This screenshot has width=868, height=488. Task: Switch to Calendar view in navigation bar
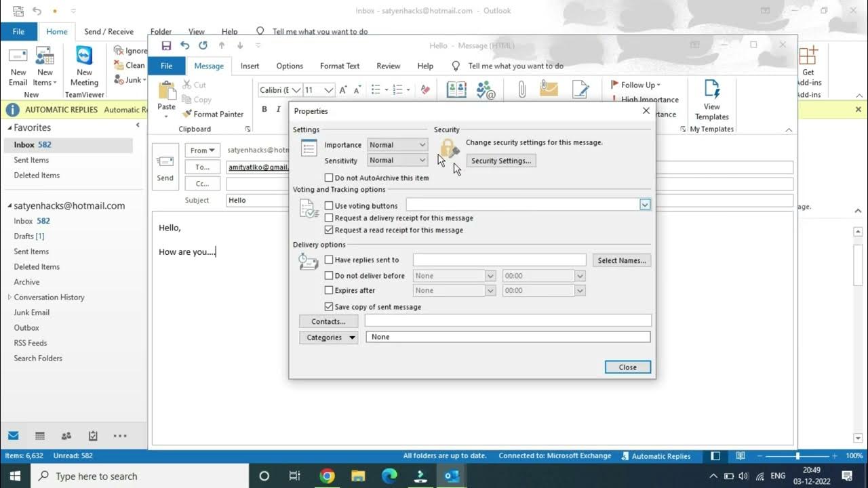[40, 436]
